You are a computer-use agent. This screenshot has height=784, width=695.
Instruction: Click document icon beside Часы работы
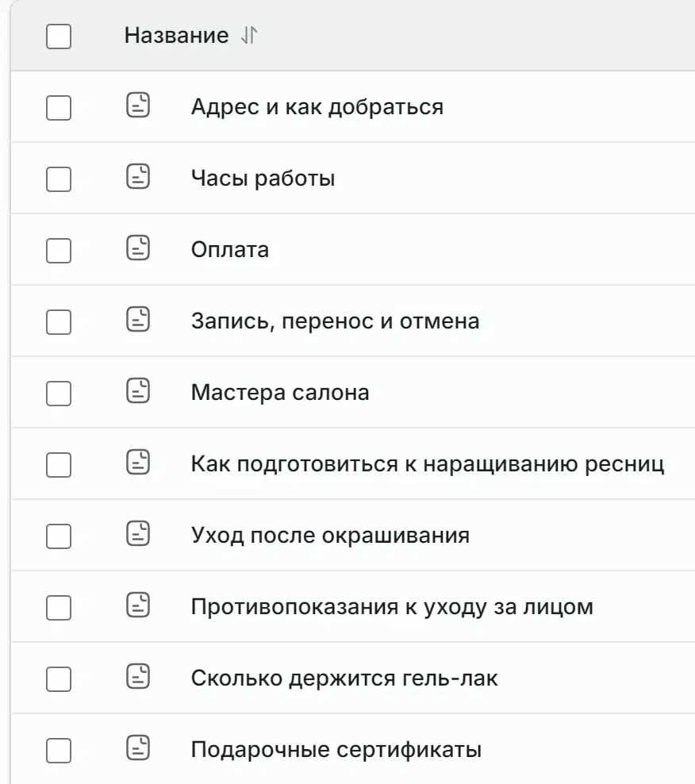click(138, 176)
